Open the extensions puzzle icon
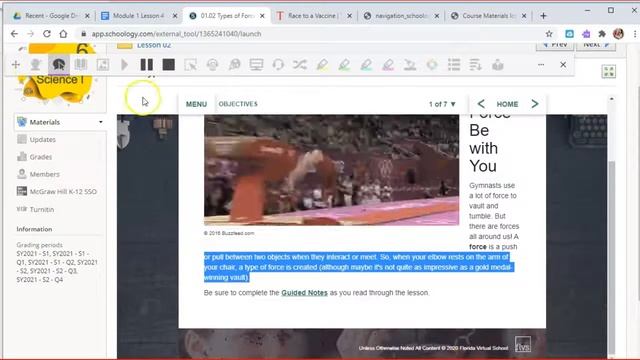Viewport: 640px width, 360px height. coord(602,34)
